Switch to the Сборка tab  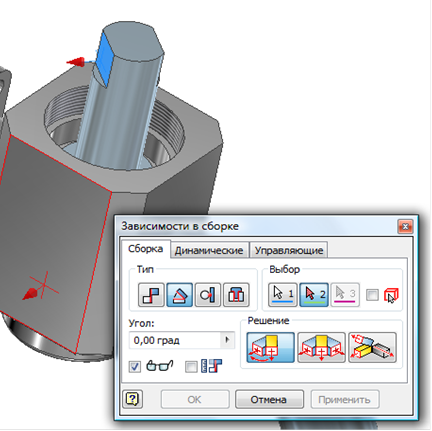(146, 249)
